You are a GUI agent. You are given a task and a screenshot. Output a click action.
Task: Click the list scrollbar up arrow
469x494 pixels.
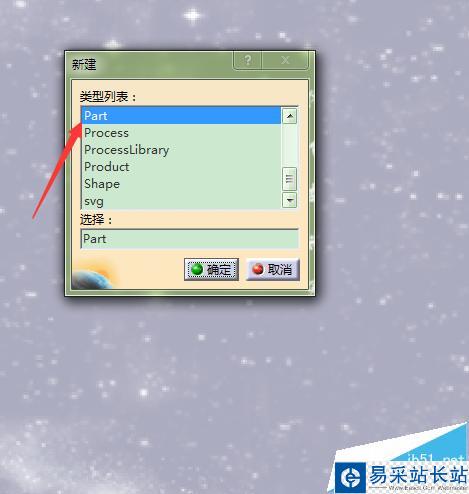coord(289,116)
